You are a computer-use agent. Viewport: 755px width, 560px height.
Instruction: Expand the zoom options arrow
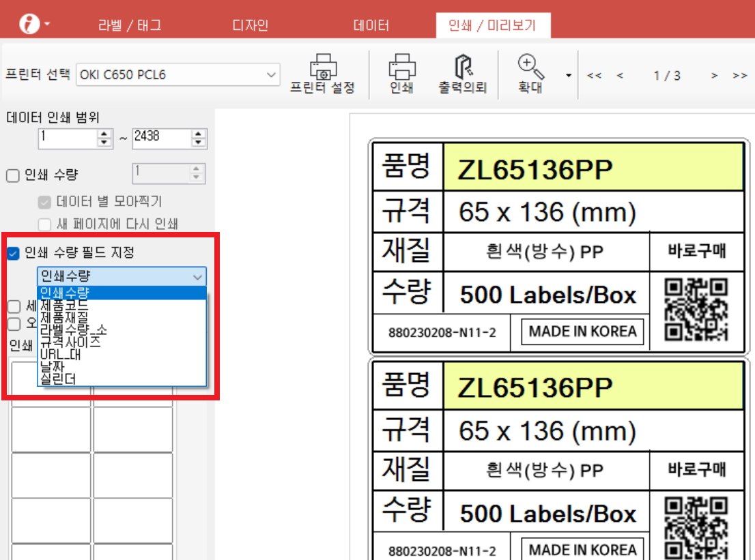pyautogui.click(x=569, y=76)
